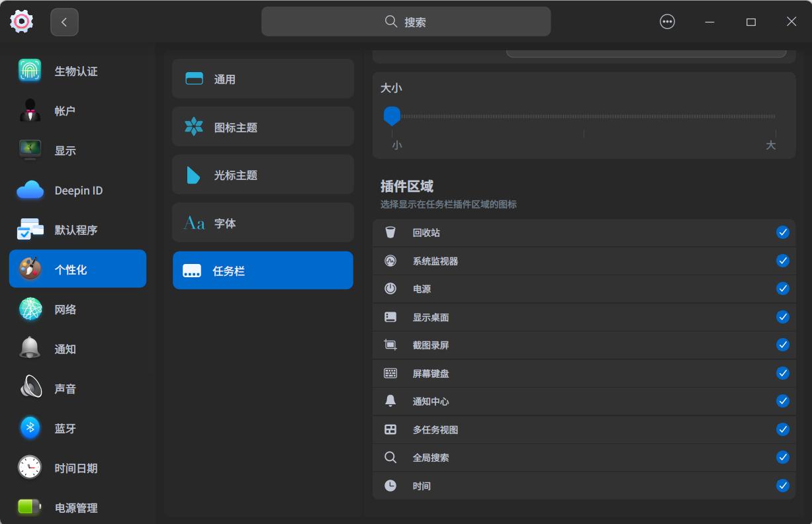Click the 插件区域 section heading
The width and height of the screenshot is (812, 524).
(407, 186)
